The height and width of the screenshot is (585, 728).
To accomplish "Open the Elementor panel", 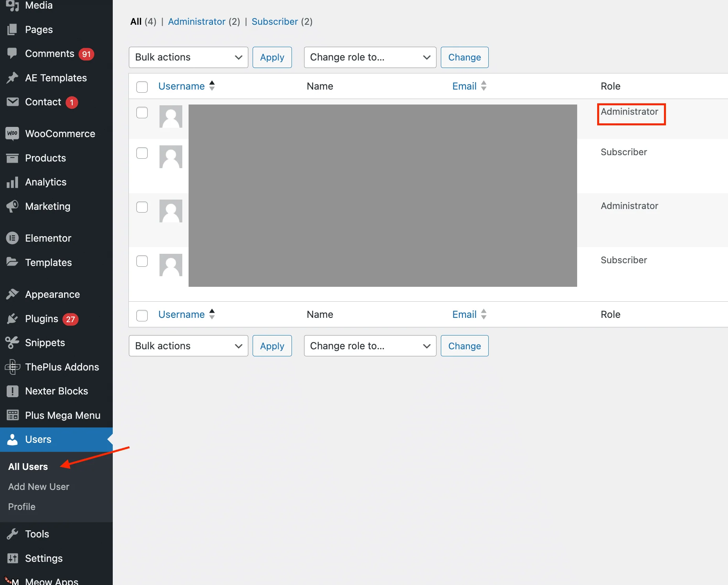I will (x=48, y=238).
